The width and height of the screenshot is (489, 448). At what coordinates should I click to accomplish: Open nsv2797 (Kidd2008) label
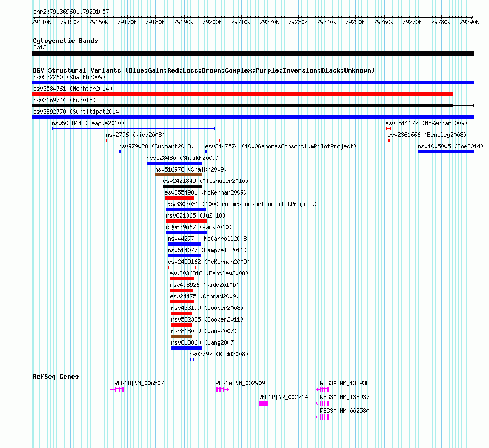click(x=219, y=354)
